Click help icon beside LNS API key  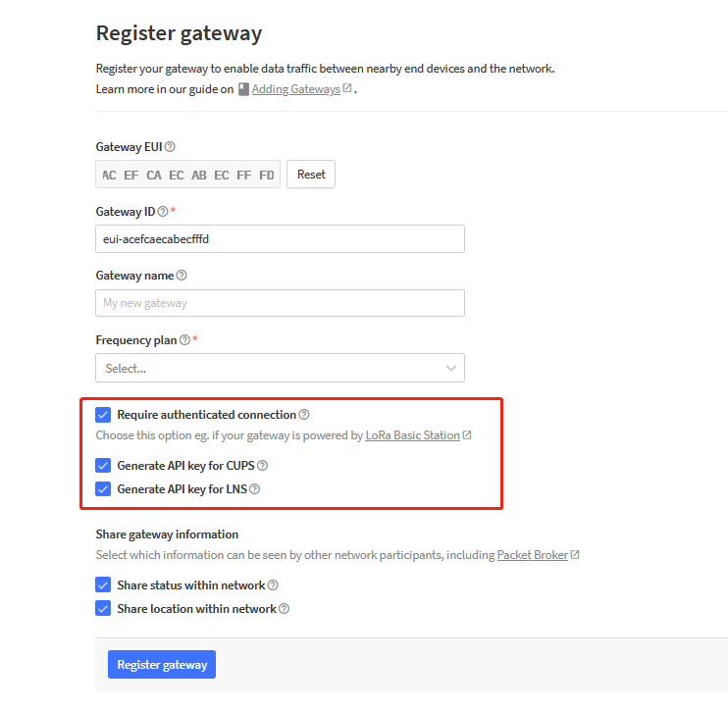tap(255, 489)
